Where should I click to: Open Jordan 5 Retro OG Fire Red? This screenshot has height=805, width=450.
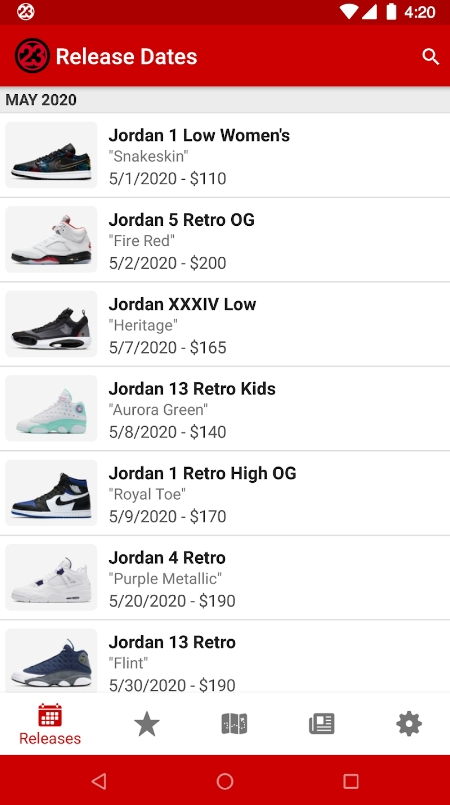tap(225, 240)
